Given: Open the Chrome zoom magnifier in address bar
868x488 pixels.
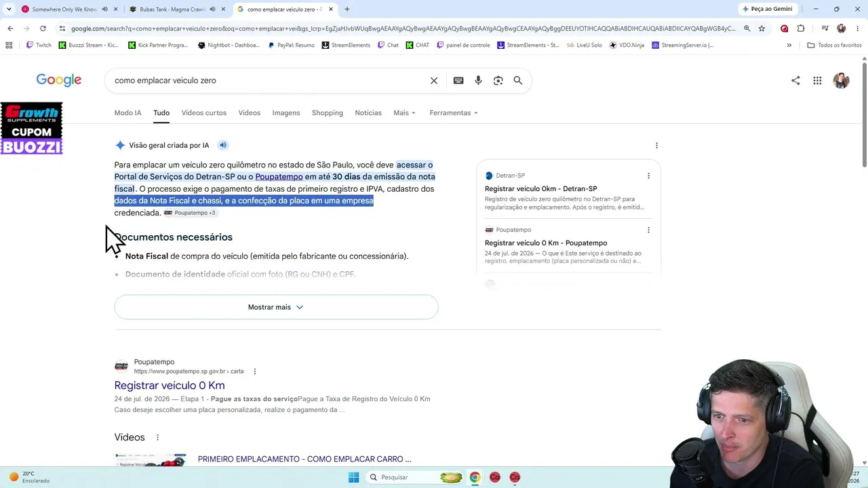Looking at the screenshot, I should [747, 28].
